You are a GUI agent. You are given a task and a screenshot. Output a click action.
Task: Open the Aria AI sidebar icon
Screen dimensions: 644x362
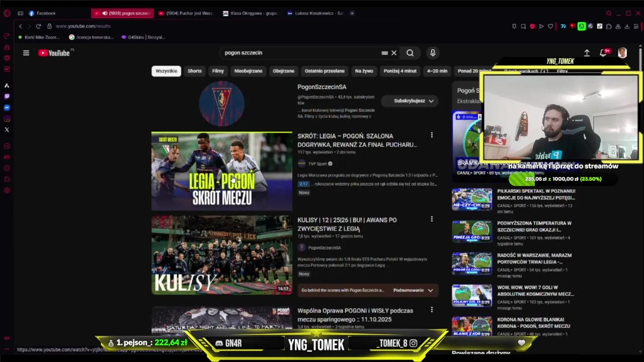(7, 85)
